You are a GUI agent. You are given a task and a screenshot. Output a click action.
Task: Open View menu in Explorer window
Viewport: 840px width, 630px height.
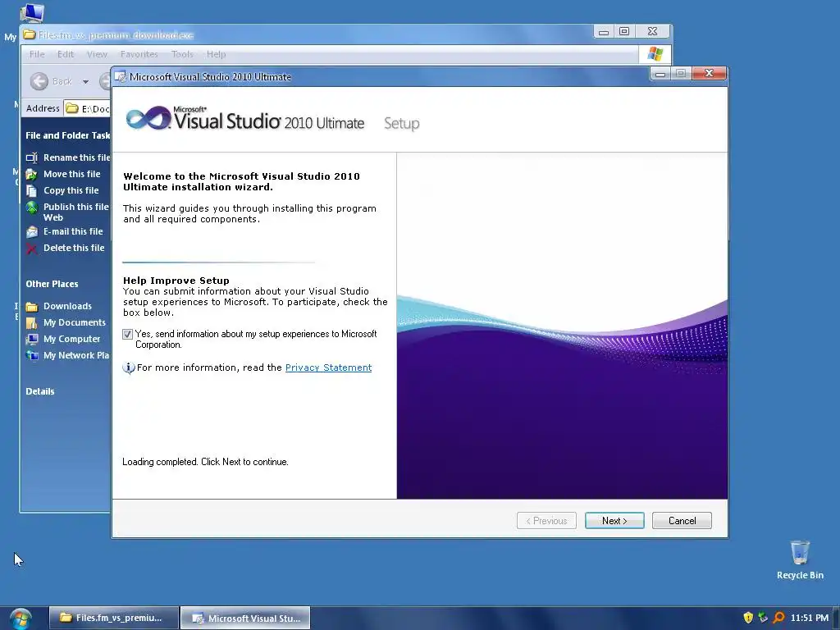click(97, 54)
